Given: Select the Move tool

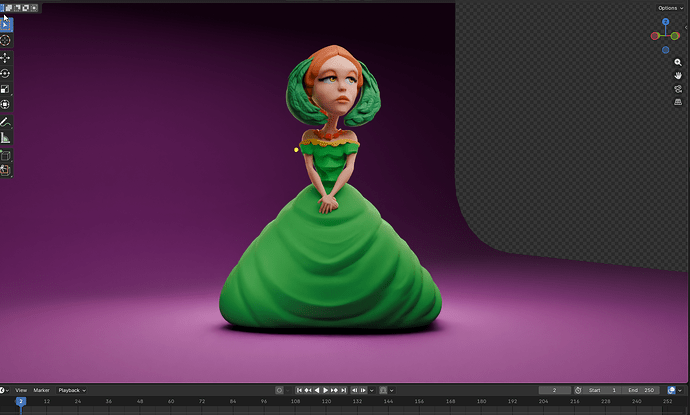Looking at the screenshot, I should coord(5,58).
